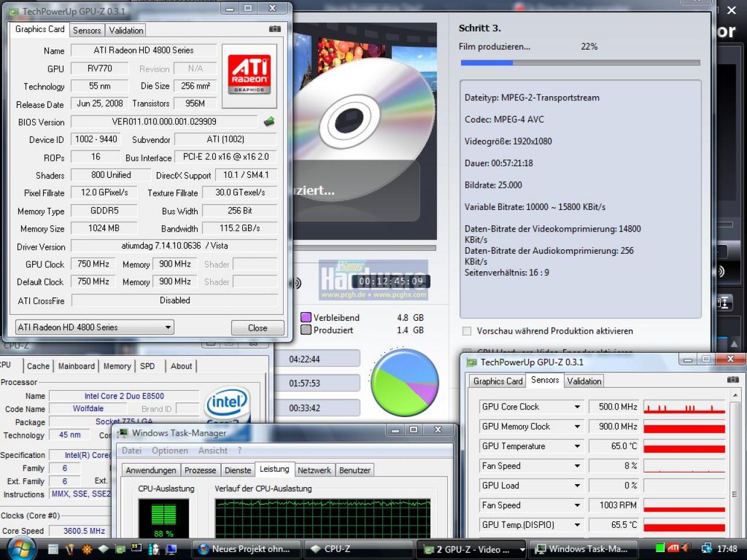The width and height of the screenshot is (747, 560).
Task: Open the Memory tab in CPU-Z
Action: (x=117, y=366)
